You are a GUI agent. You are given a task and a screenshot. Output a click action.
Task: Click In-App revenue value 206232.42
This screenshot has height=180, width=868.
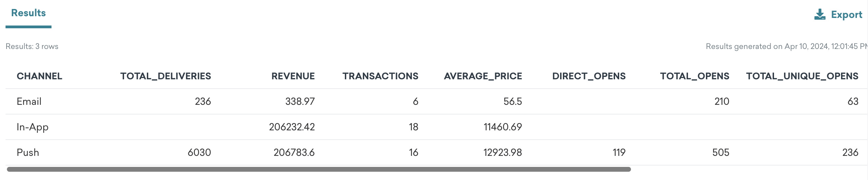coord(292,127)
